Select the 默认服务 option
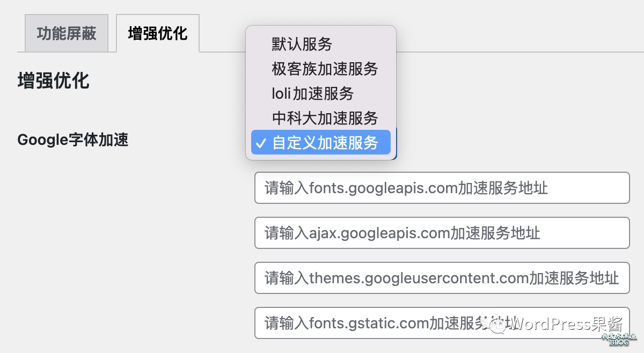This screenshot has height=353, width=644. click(x=302, y=44)
